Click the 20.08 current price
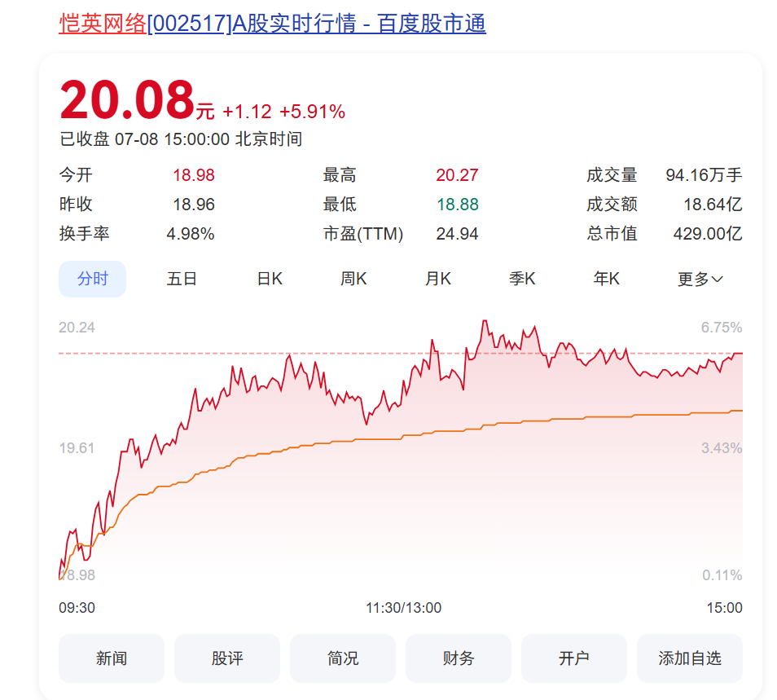The height and width of the screenshot is (700, 777). [127, 100]
